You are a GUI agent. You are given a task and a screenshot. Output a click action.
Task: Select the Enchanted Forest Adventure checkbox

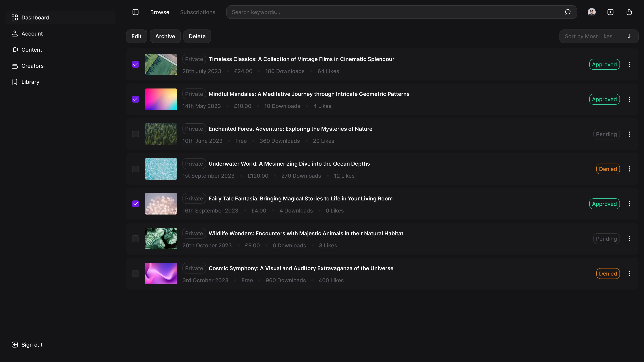135,134
